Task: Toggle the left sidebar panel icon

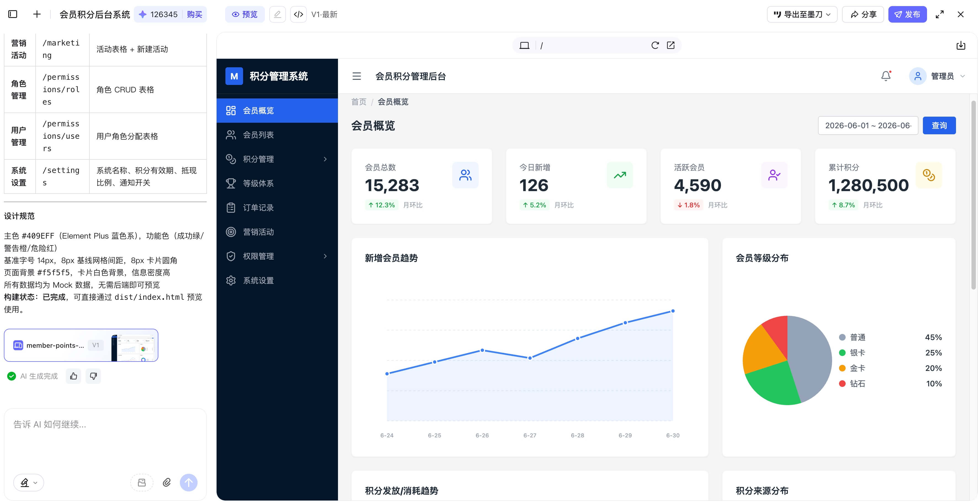Action: (x=13, y=14)
